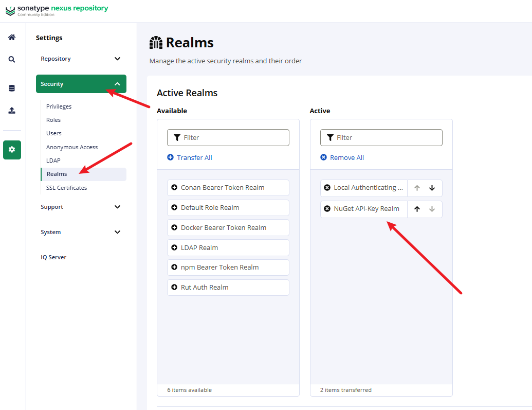Add LDAP Realm via plus icon
The image size is (532, 410).
click(x=174, y=247)
